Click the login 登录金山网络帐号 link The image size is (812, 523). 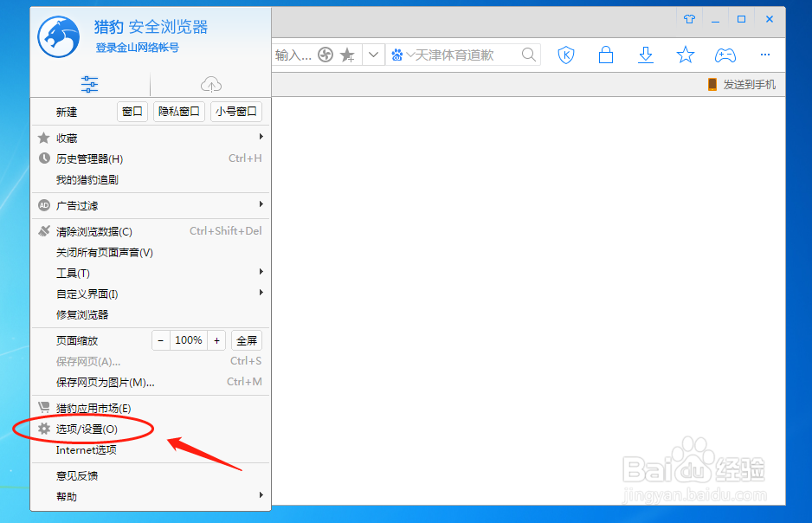point(138,48)
